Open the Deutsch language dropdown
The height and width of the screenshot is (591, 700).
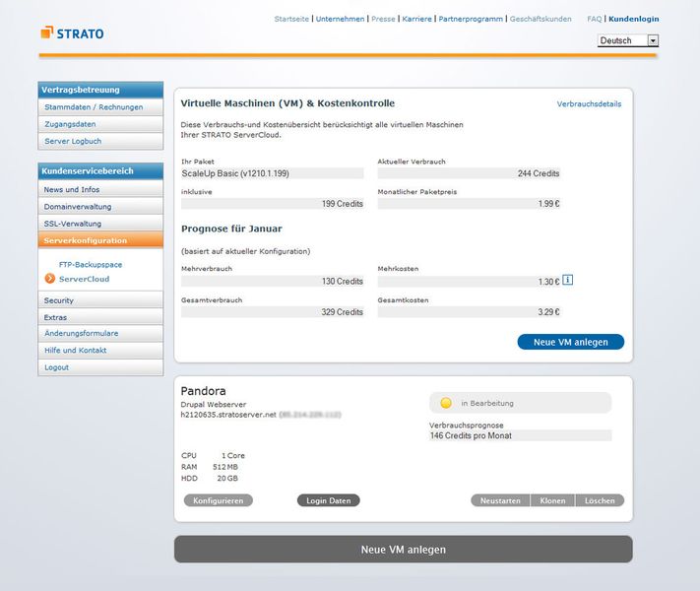[628, 40]
